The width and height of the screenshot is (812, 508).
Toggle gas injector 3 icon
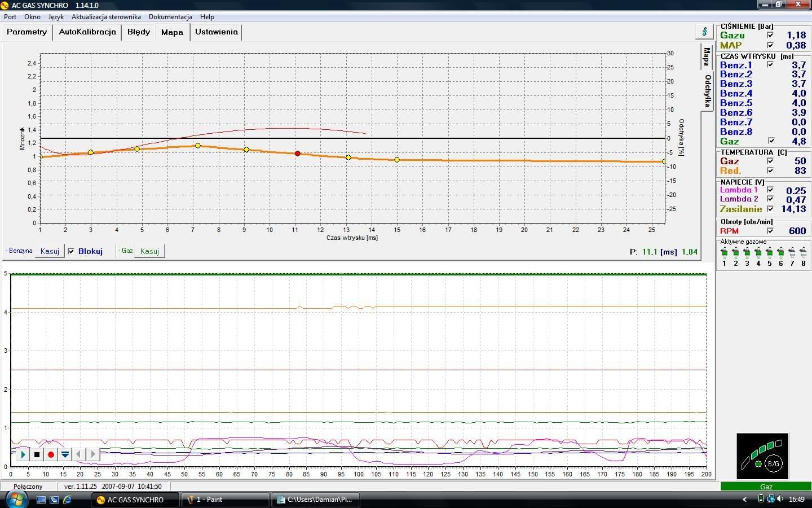[x=747, y=252]
